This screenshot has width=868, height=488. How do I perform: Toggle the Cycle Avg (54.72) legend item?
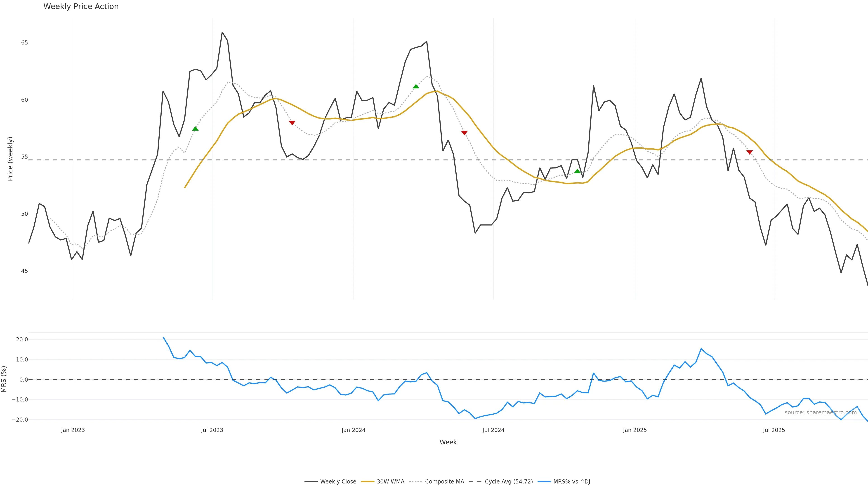[x=508, y=482]
